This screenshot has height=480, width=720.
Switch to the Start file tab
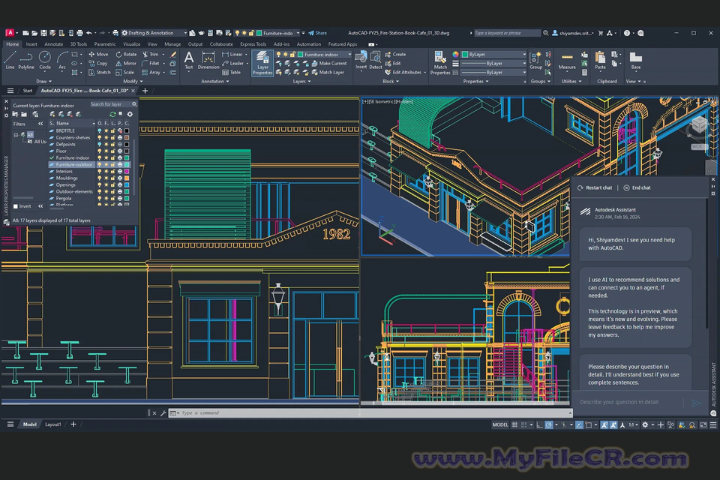[28, 90]
